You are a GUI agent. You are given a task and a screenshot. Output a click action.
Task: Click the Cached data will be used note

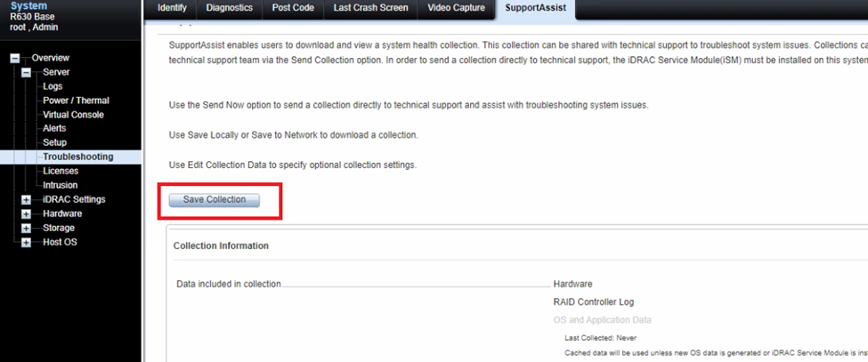click(x=716, y=352)
